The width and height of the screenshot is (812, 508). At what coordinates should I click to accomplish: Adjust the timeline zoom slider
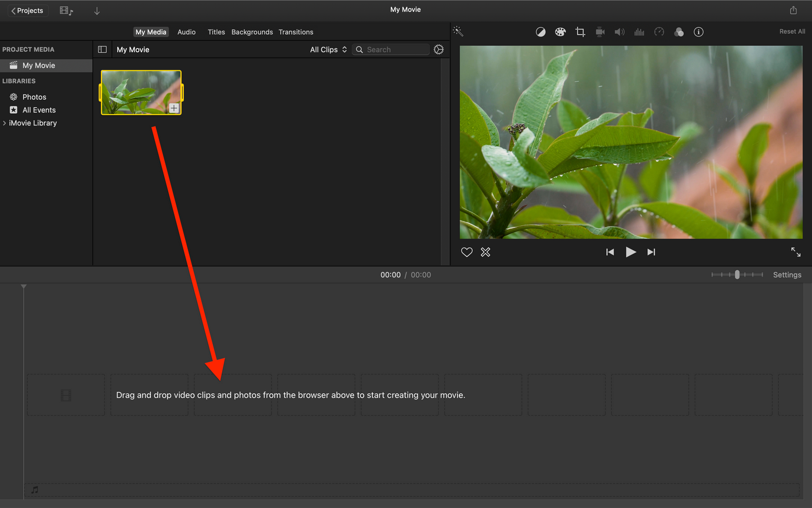click(737, 274)
